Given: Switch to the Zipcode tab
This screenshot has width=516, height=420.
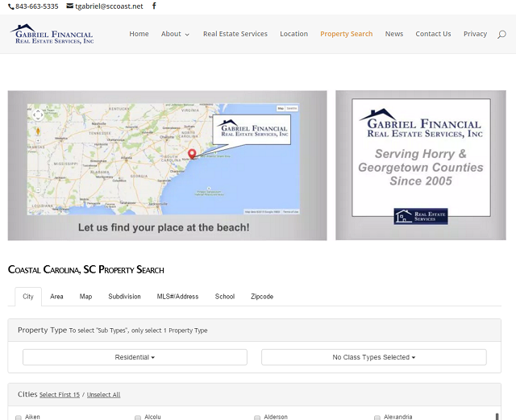Looking at the screenshot, I should pyautogui.click(x=262, y=297).
